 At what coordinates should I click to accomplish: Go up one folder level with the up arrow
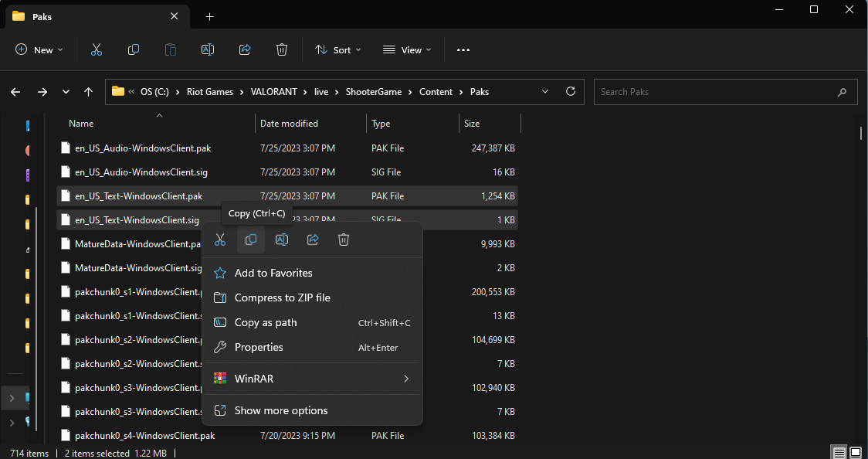89,92
